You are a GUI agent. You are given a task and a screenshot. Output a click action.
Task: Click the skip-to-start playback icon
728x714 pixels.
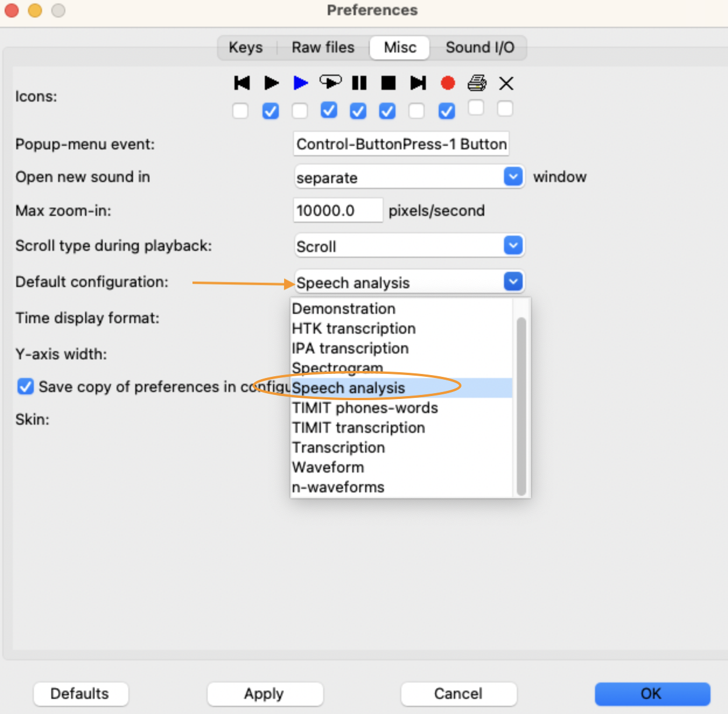tap(242, 83)
